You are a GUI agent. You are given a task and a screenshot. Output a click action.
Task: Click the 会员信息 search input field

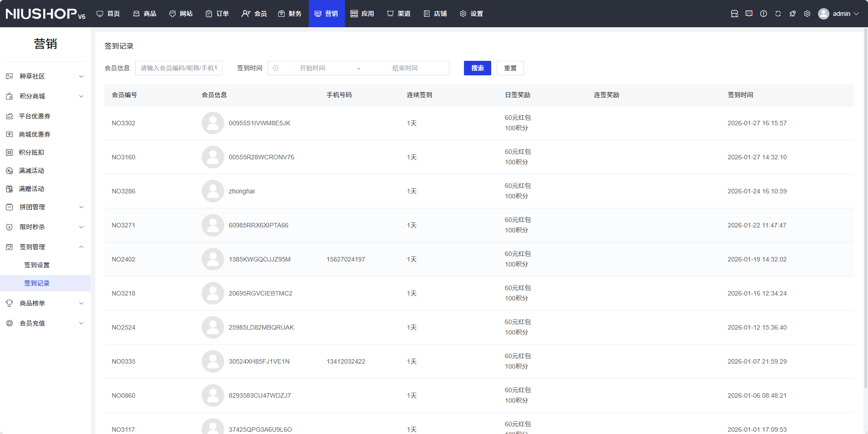(x=179, y=68)
